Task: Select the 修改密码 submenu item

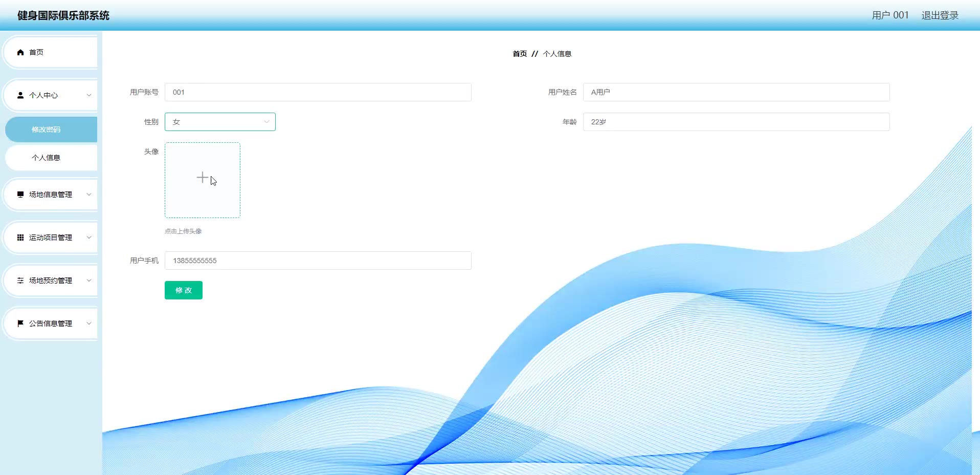Action: coord(51,129)
